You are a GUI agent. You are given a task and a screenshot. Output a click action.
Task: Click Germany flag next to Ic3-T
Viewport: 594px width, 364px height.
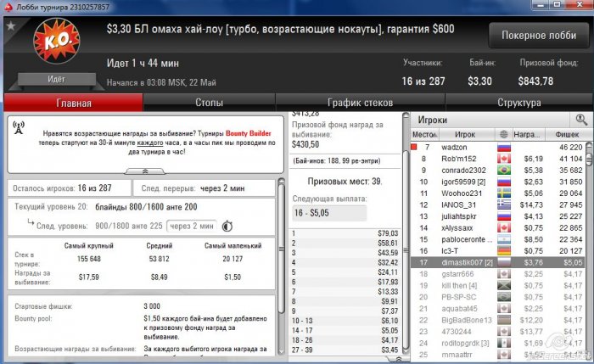(504, 251)
